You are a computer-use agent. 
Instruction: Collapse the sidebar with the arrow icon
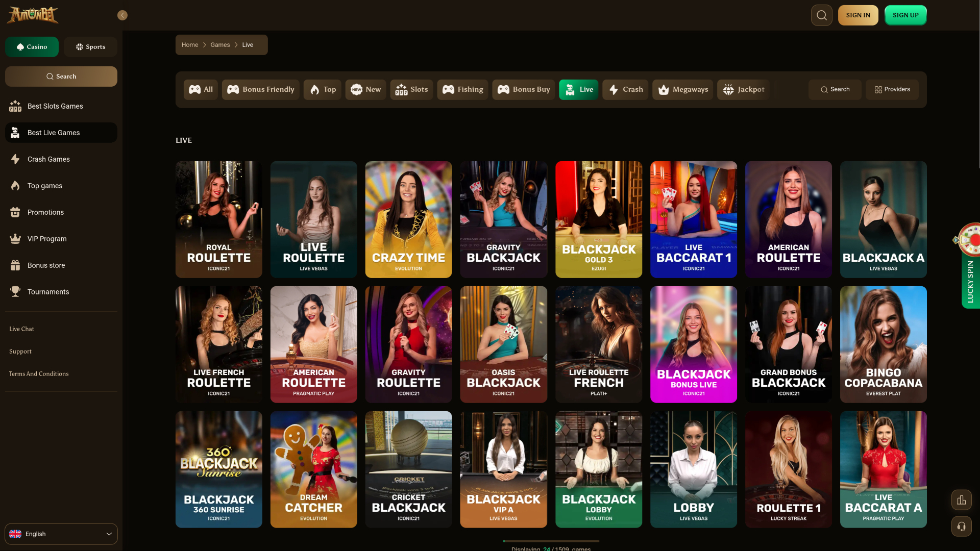coord(122,15)
